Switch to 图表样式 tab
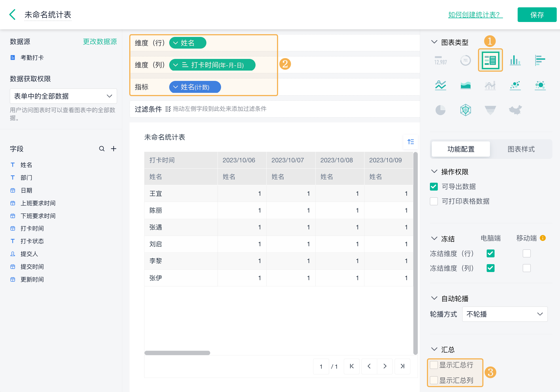 (x=521, y=149)
